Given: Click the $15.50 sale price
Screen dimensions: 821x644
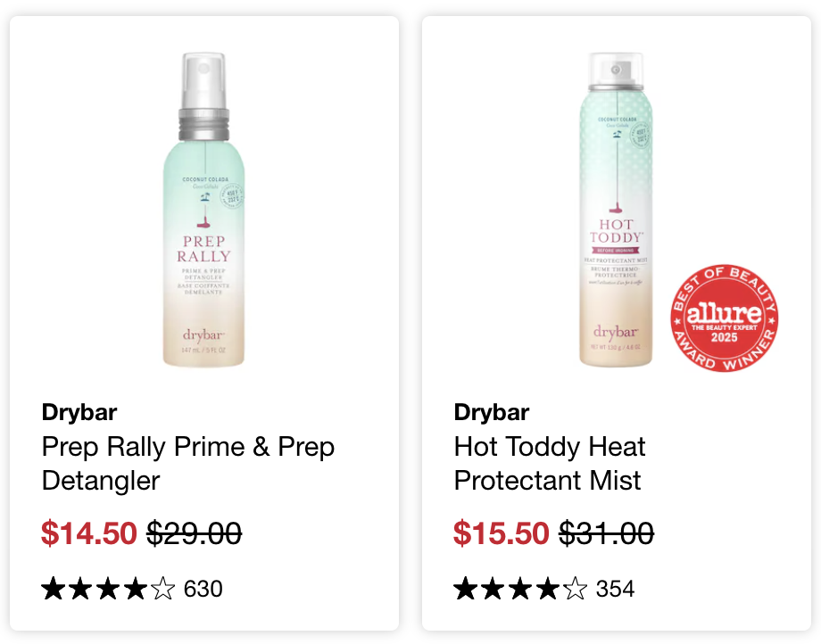Looking at the screenshot, I should click(x=502, y=533).
